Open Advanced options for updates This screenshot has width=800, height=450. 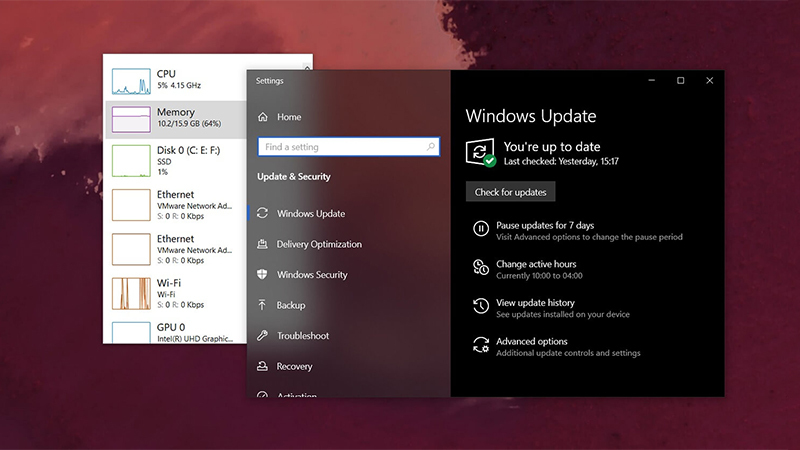(x=531, y=341)
